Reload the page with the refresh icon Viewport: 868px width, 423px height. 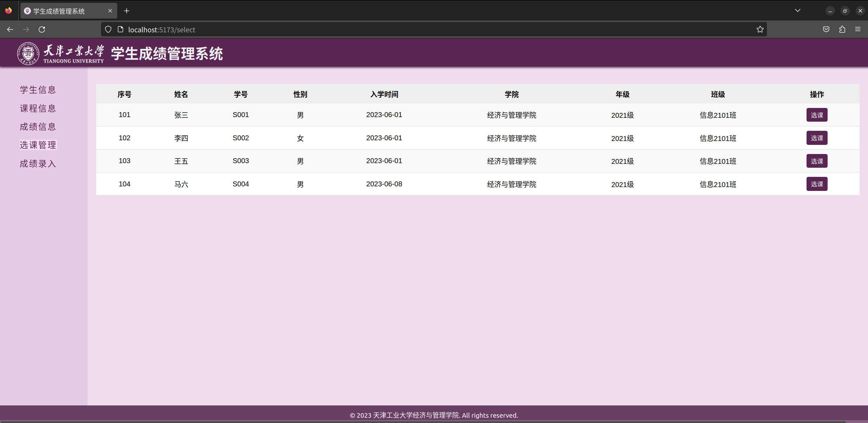(x=42, y=30)
